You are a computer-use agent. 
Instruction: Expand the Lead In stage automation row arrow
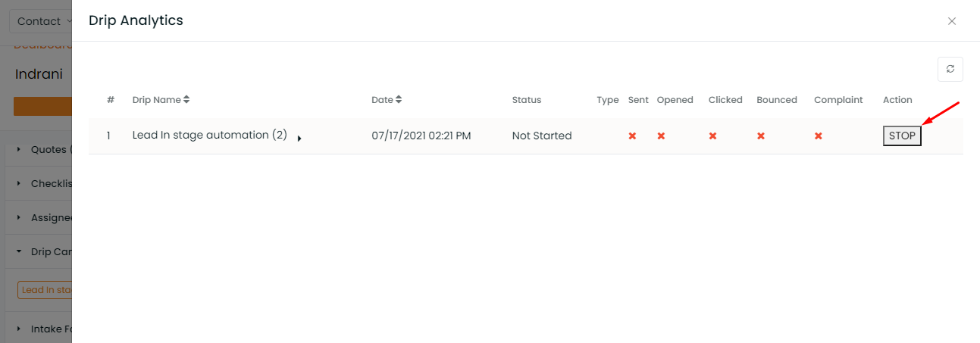coord(299,139)
